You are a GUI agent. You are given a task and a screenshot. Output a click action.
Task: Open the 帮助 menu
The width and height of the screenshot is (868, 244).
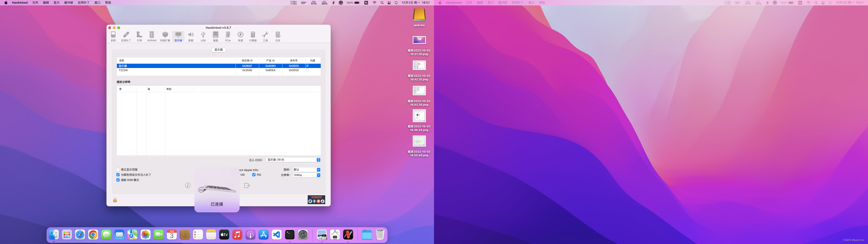click(x=108, y=3)
